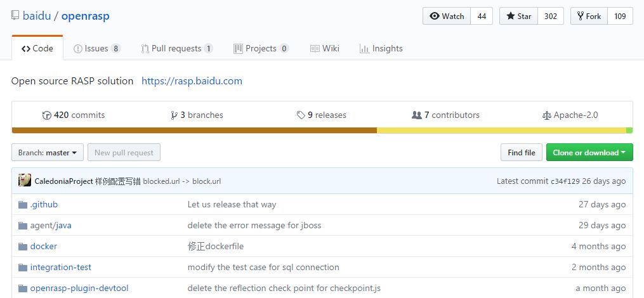Fork the openrasp repository
Screen dimensions: 644x298
(589, 16)
